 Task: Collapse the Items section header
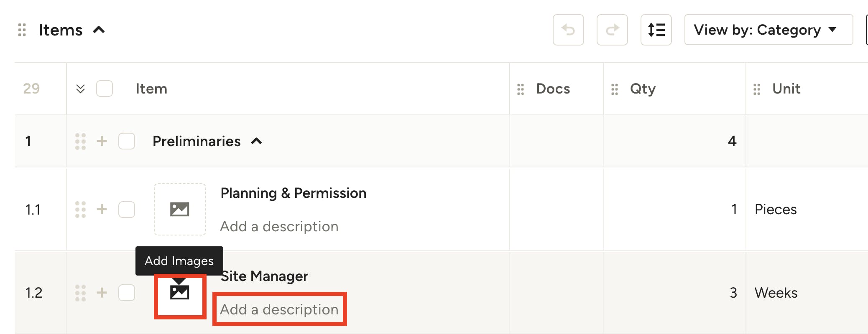(99, 30)
